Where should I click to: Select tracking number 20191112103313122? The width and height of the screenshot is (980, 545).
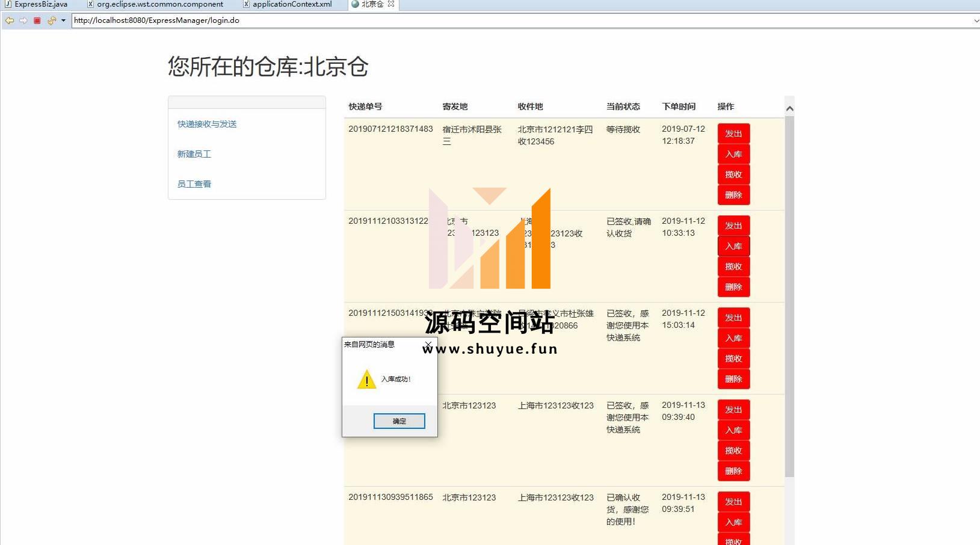(388, 221)
